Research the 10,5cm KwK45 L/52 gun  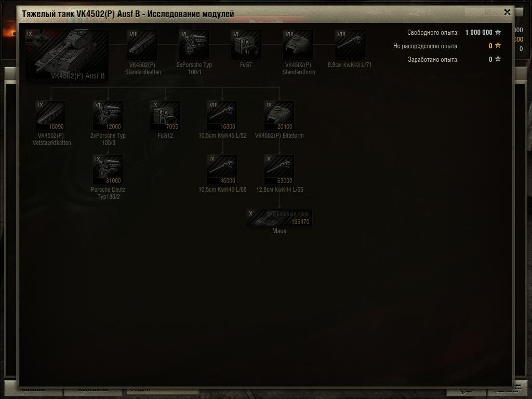pos(222,116)
